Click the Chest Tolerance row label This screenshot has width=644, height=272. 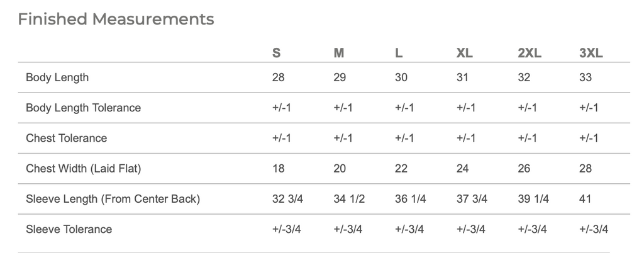tap(66, 138)
